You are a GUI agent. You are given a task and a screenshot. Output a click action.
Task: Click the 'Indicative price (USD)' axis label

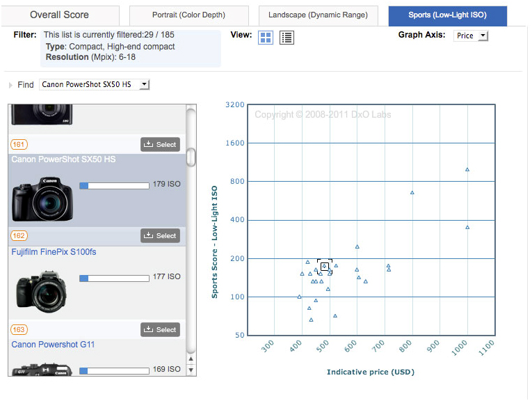click(371, 372)
